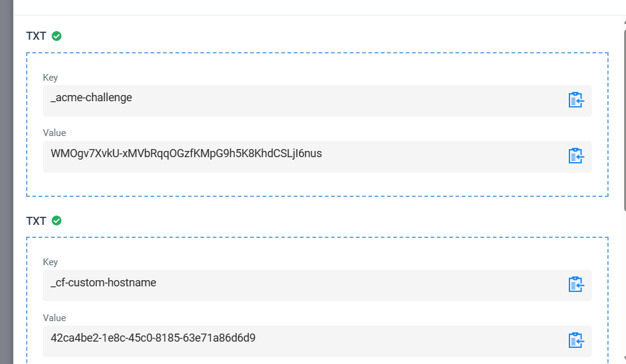Click the dimmed overlay to dismiss the panel
Viewport: 626px width, 364px height.
pyautogui.click(x=6, y=182)
